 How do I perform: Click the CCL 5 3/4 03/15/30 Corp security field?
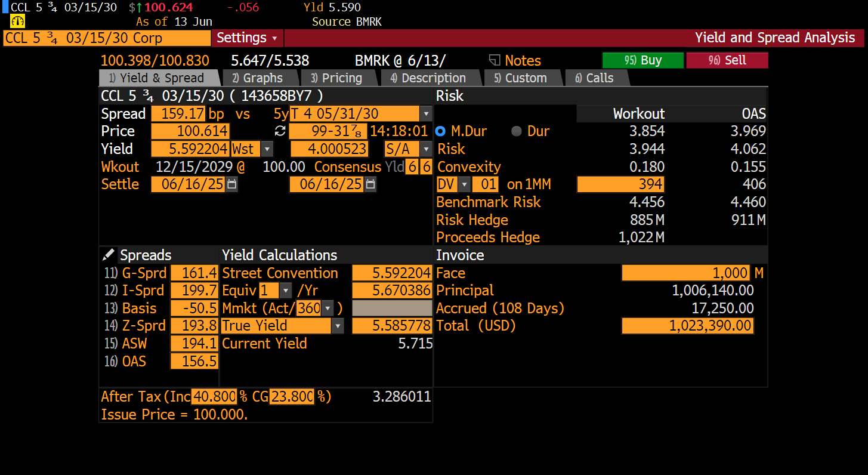pyautogui.click(x=107, y=38)
